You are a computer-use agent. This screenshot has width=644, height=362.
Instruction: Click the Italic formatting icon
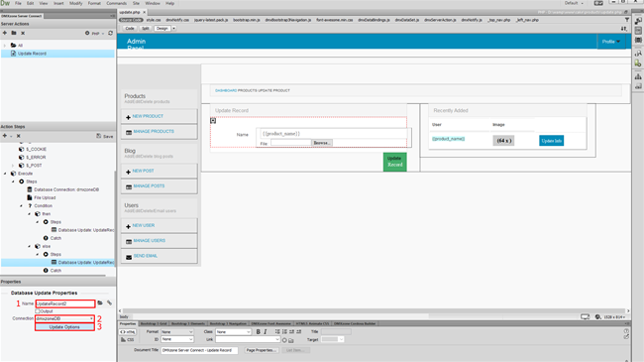(x=265, y=331)
